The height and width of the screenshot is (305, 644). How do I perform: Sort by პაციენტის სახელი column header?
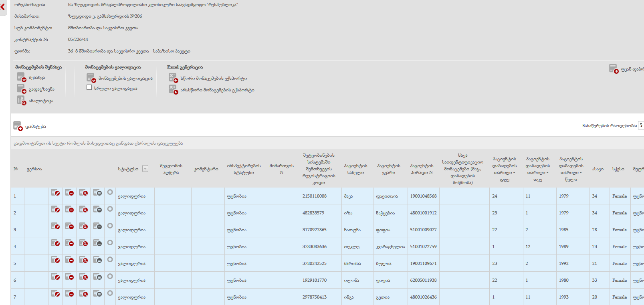pyautogui.click(x=355, y=169)
